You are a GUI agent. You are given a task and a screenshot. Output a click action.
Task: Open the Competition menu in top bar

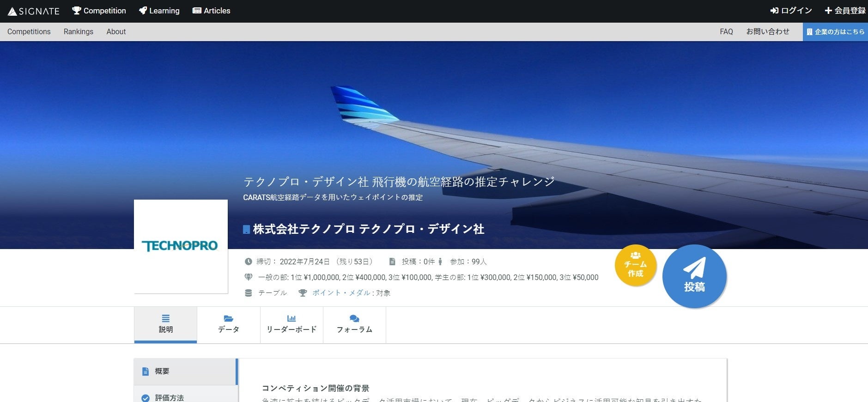tap(99, 11)
